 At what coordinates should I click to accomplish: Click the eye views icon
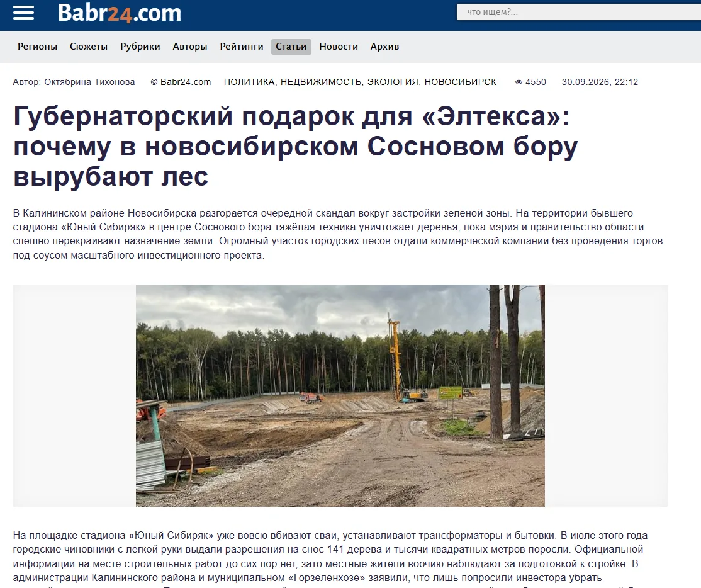[x=519, y=82]
